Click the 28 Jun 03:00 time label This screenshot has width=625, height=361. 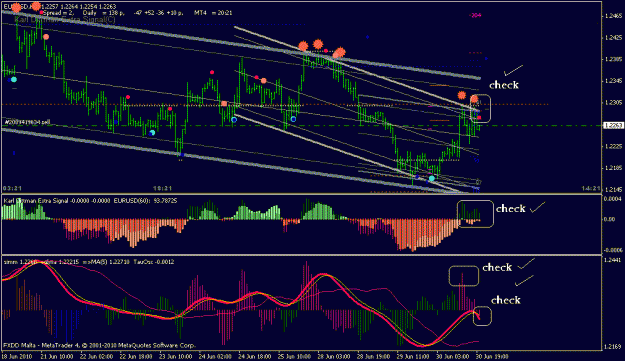334,356
